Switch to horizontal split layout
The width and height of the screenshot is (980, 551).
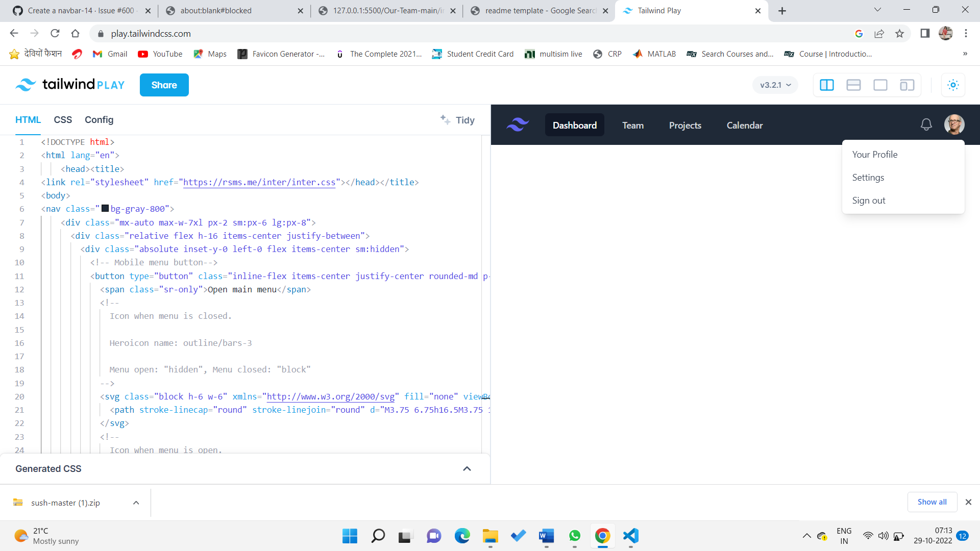pyautogui.click(x=853, y=85)
